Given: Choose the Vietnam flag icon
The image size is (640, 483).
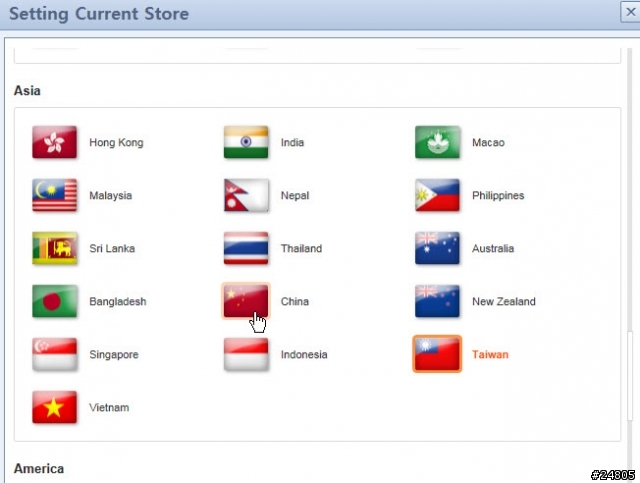Looking at the screenshot, I should [54, 407].
